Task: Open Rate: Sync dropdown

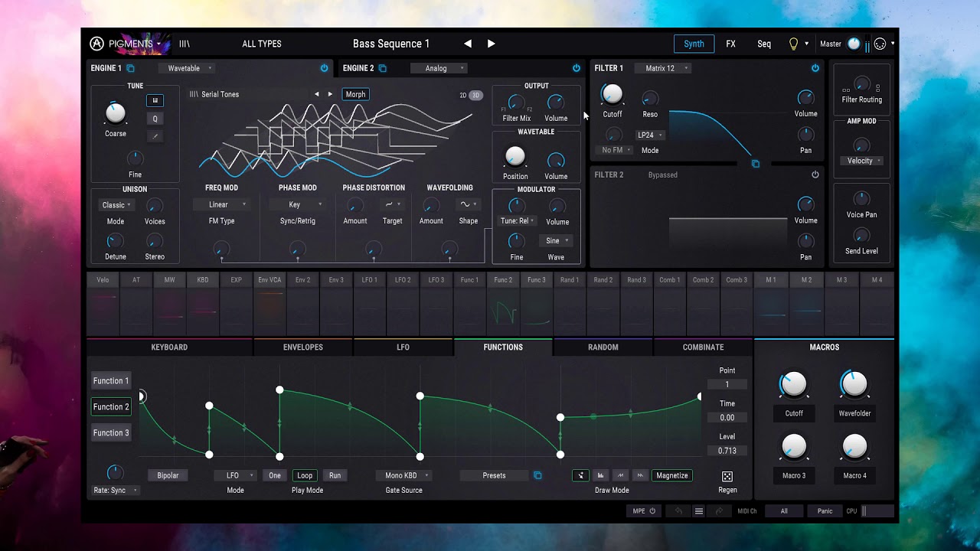Action: (115, 491)
